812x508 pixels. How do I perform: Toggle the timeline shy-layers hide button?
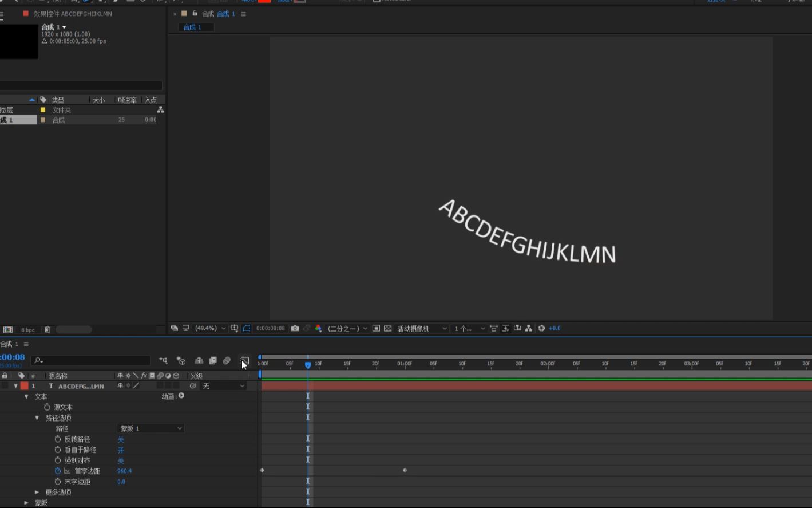point(199,361)
